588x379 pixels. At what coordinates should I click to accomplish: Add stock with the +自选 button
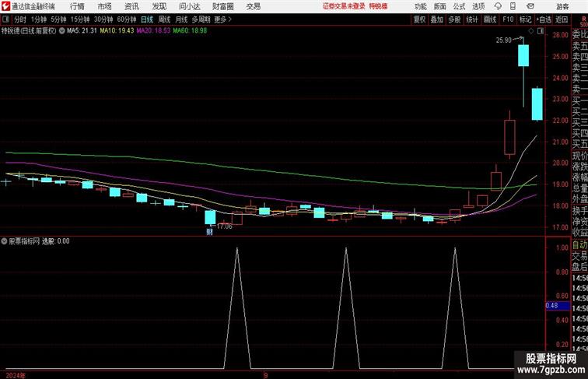point(544,19)
